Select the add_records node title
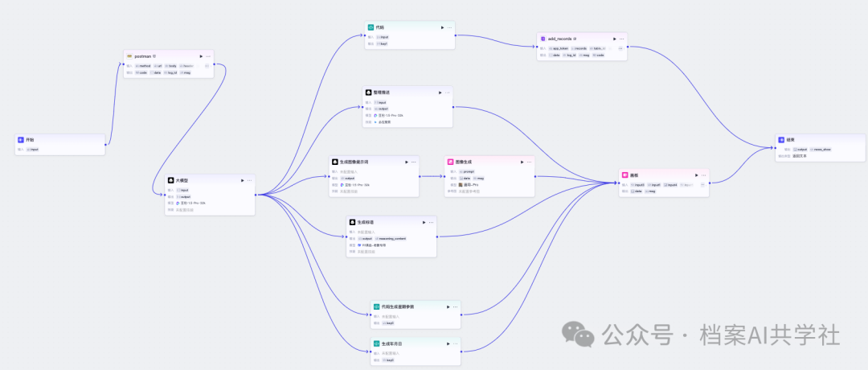The image size is (868, 370). pyautogui.click(x=559, y=39)
